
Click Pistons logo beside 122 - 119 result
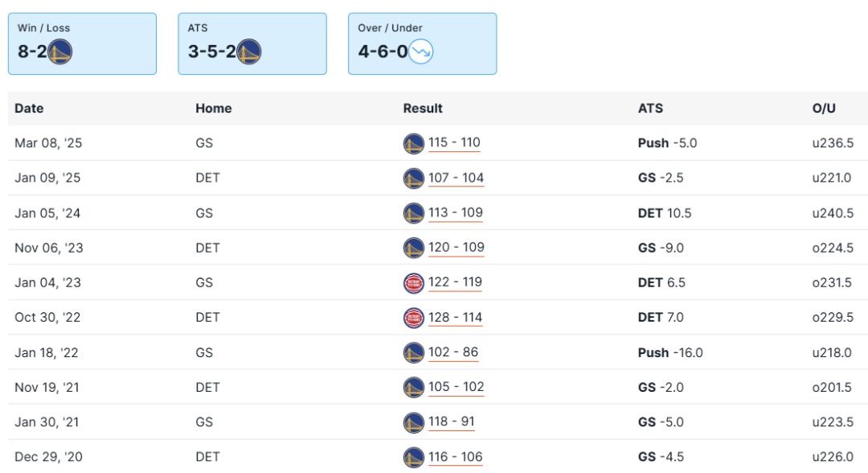pos(413,282)
